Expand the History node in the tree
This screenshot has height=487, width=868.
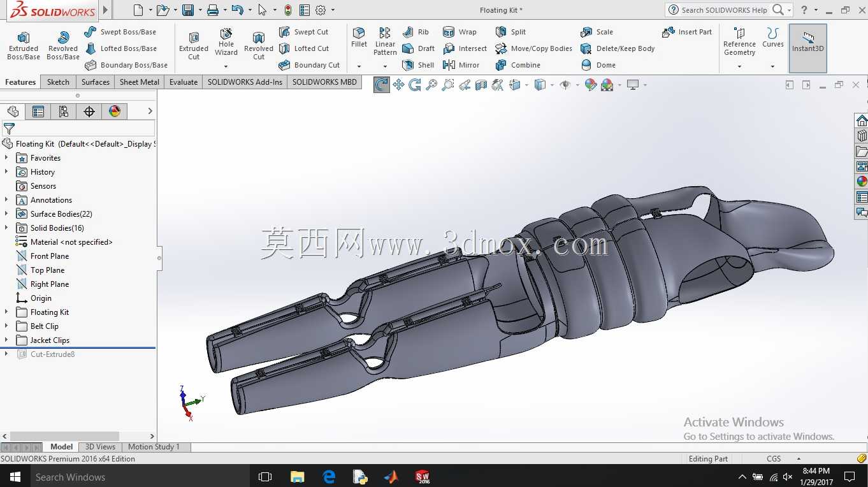6,171
